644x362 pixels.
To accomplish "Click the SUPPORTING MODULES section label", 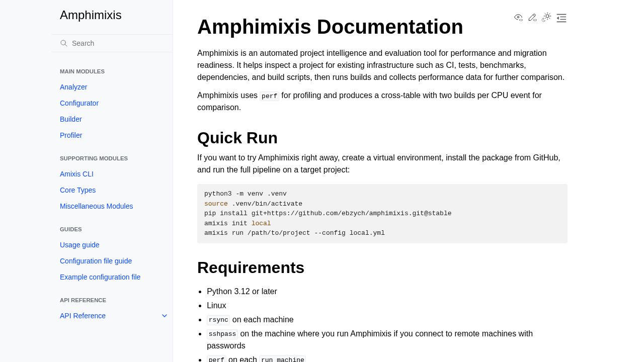I will 94,158.
